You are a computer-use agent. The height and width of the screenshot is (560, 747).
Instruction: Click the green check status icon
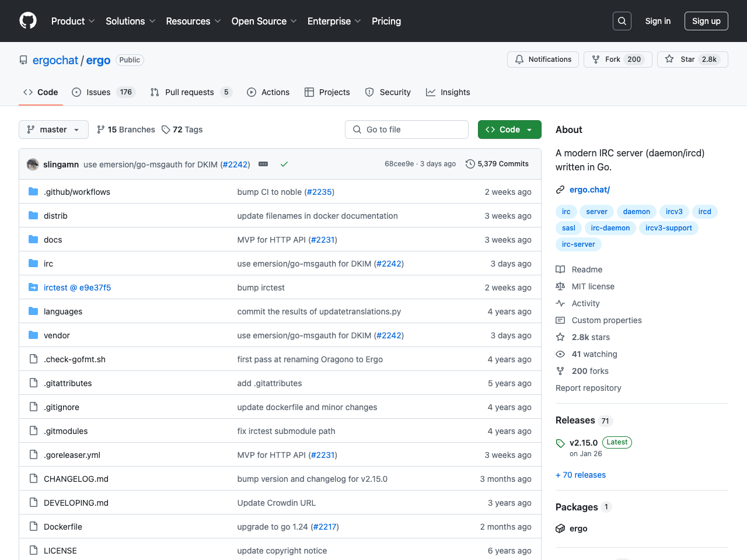click(x=284, y=164)
